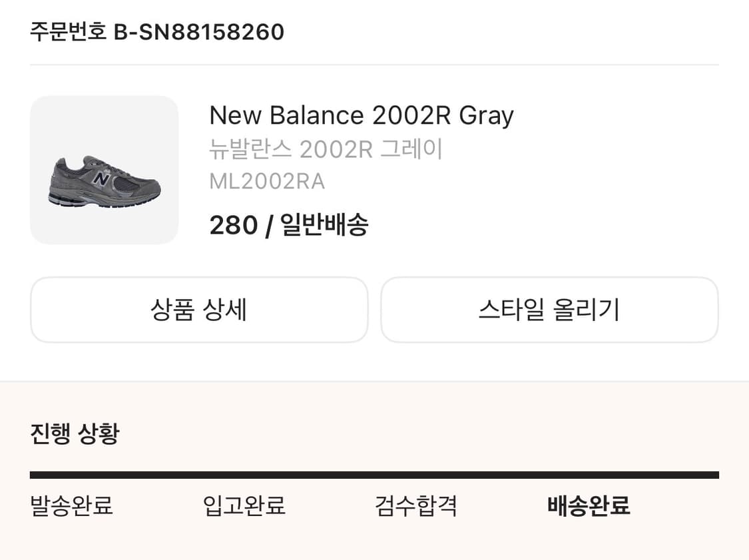Screen dimensions: 749x560
Task: Click the model code ML2002RA
Action: (x=267, y=181)
